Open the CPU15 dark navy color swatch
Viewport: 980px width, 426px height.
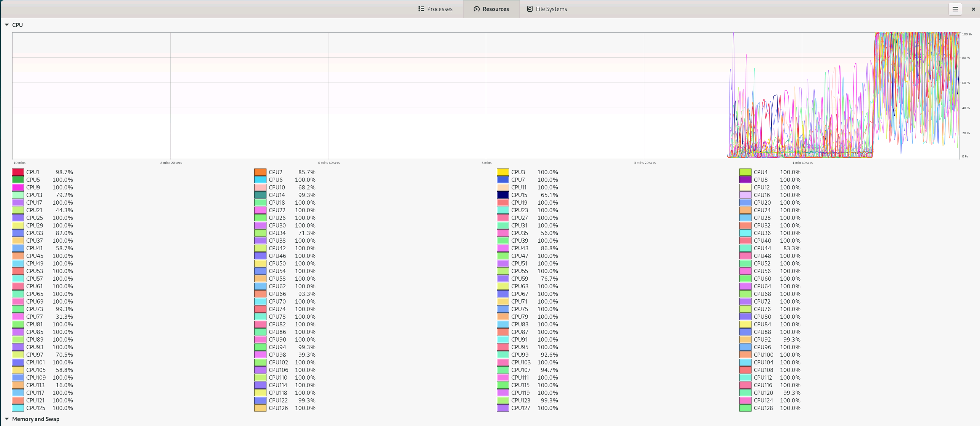(x=503, y=195)
